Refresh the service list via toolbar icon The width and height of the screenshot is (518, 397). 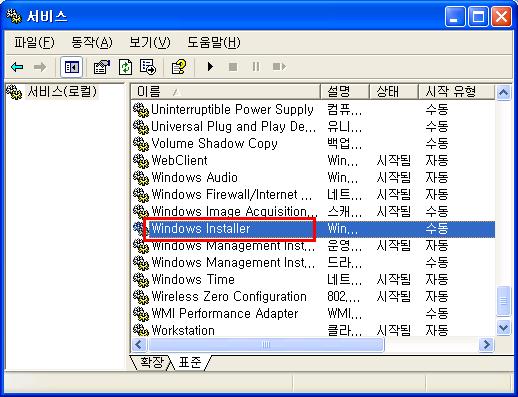125,67
